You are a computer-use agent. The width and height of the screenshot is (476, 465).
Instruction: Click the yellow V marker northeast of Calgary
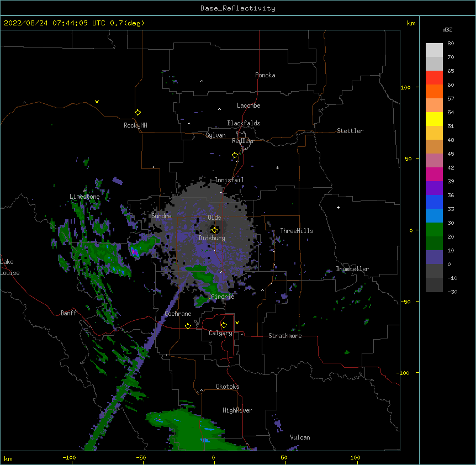click(237, 323)
